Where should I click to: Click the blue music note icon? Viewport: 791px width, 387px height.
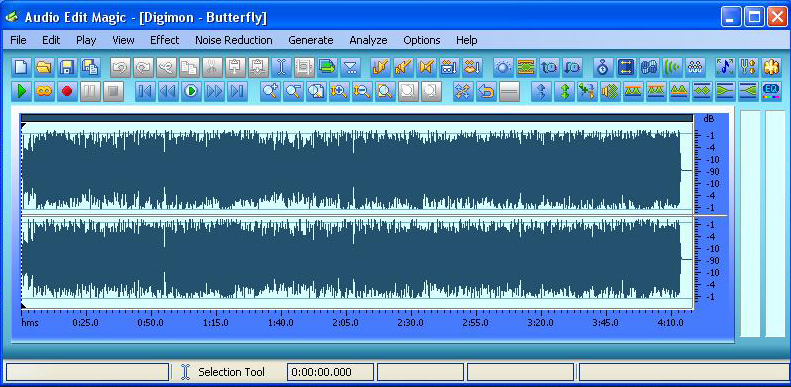(x=725, y=67)
